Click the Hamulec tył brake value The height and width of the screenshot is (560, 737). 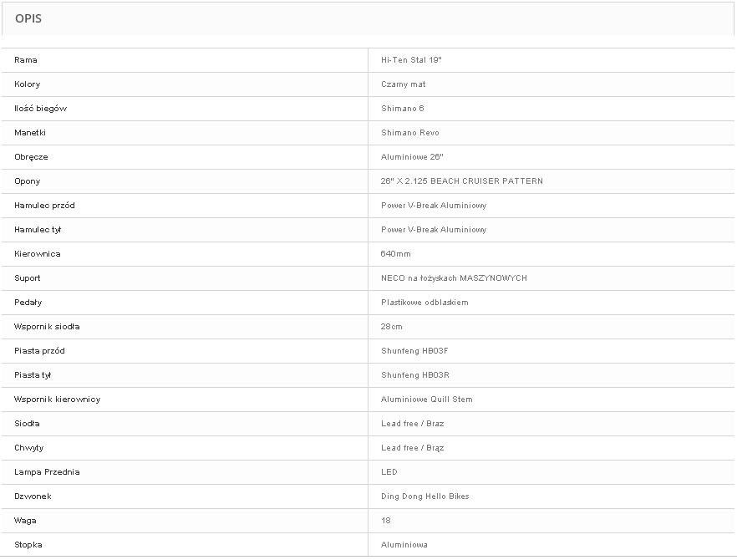[x=434, y=230]
